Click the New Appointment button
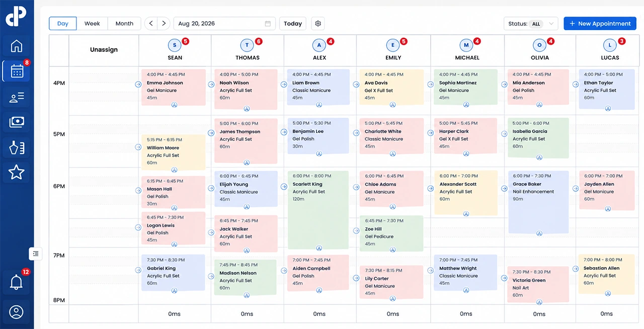 click(600, 24)
